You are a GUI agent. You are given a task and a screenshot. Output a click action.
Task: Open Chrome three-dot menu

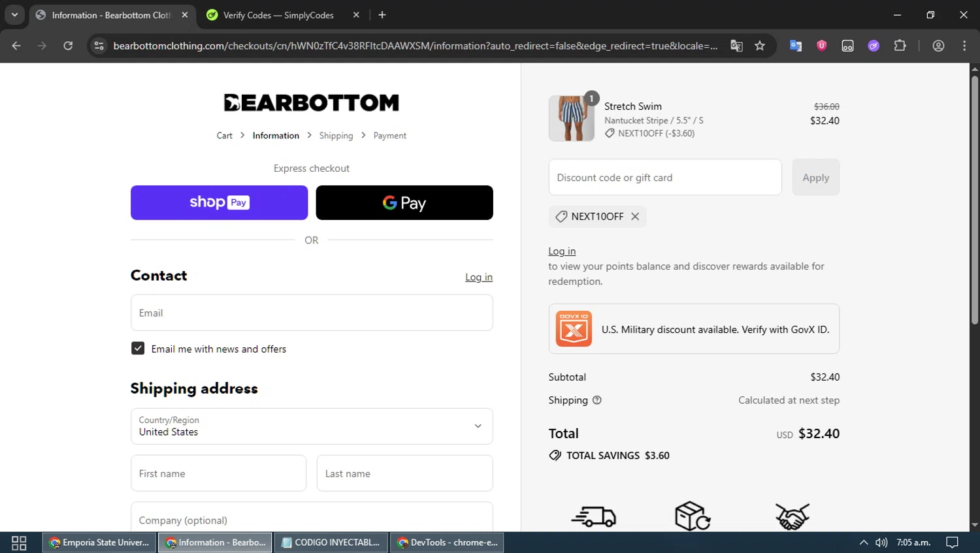point(964,46)
